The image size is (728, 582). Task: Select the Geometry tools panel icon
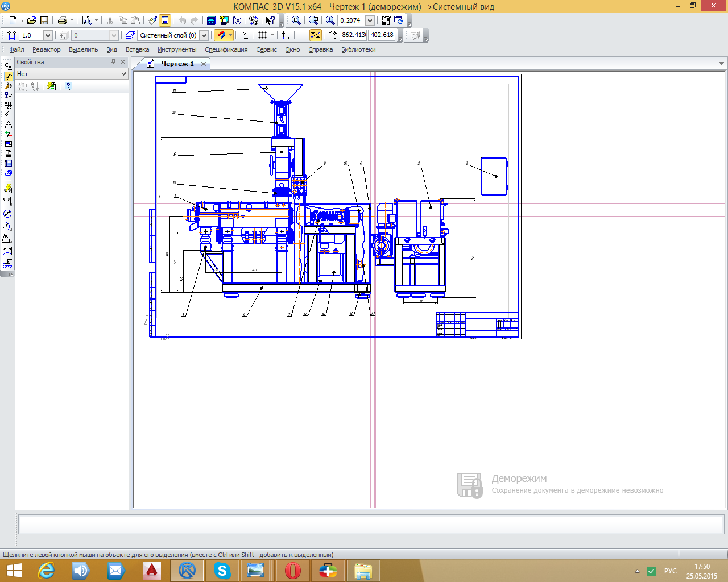click(x=8, y=66)
